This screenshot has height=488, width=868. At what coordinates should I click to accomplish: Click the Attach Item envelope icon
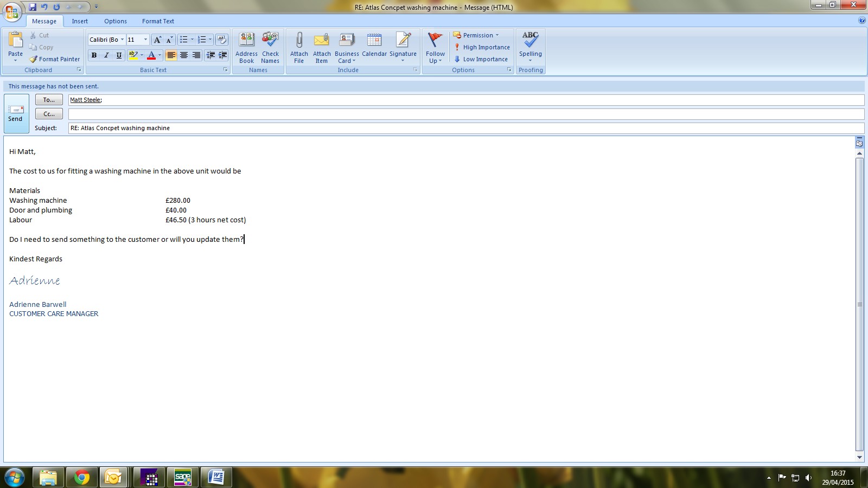point(322,40)
